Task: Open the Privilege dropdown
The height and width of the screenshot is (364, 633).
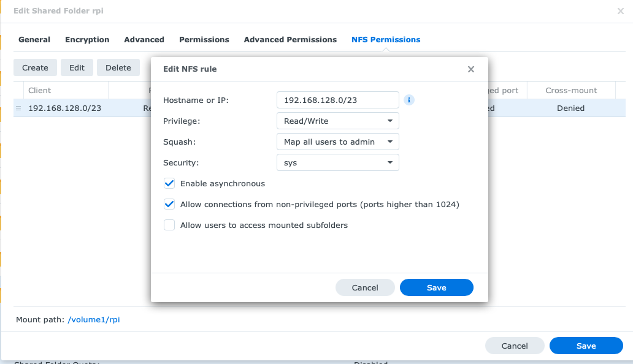Action: coord(337,121)
